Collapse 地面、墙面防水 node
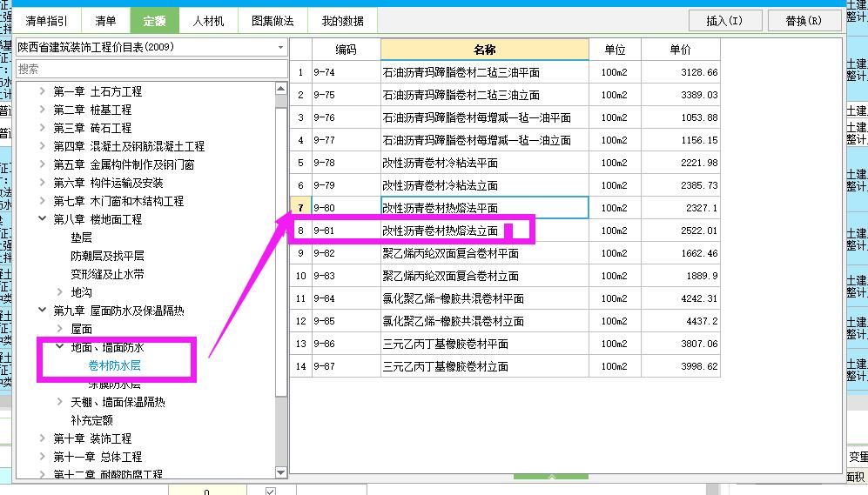The image size is (868, 495). point(60,347)
